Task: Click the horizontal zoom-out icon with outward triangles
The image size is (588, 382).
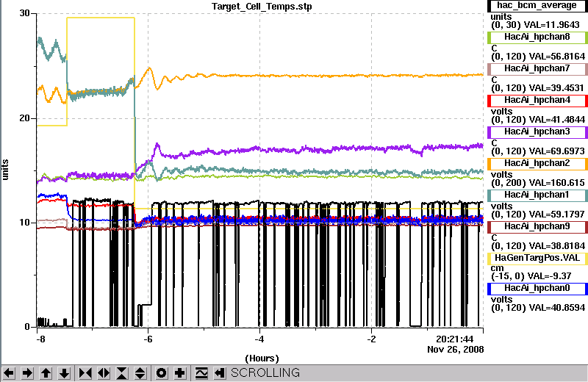Action: 104,373
